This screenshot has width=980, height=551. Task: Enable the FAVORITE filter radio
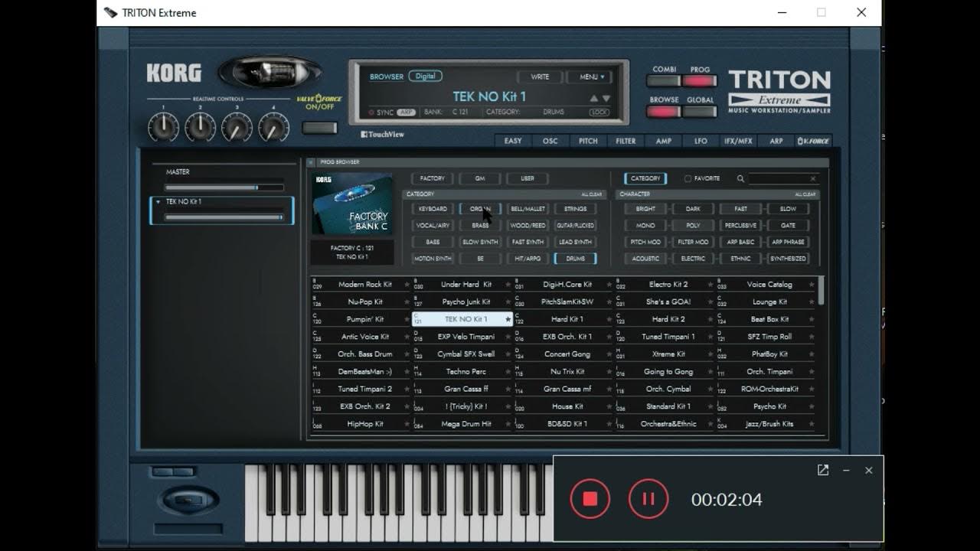pyautogui.click(x=688, y=178)
